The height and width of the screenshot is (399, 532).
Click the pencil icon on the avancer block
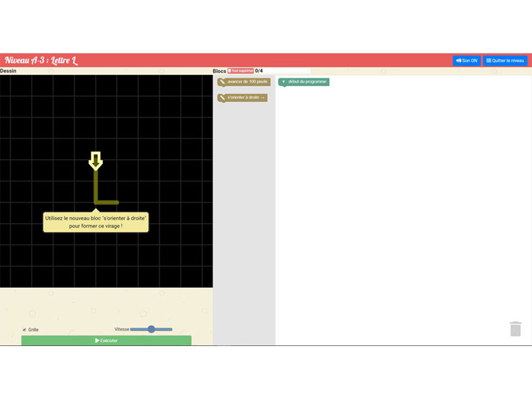(222, 82)
